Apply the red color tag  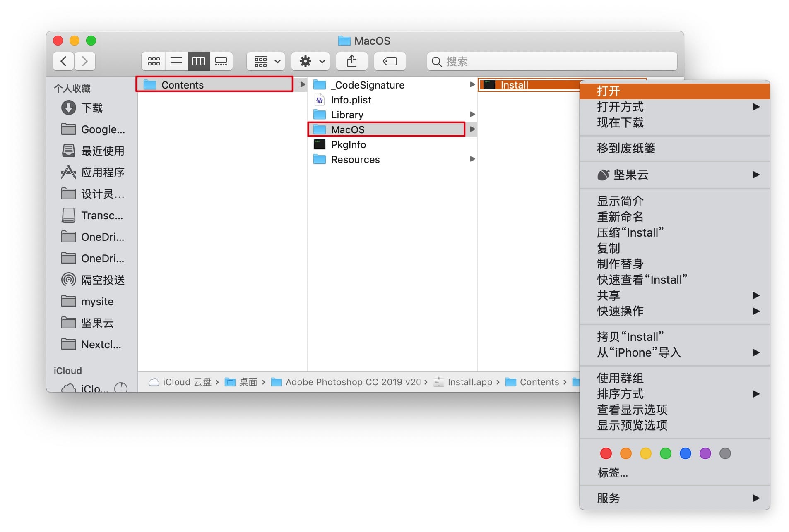(x=606, y=453)
